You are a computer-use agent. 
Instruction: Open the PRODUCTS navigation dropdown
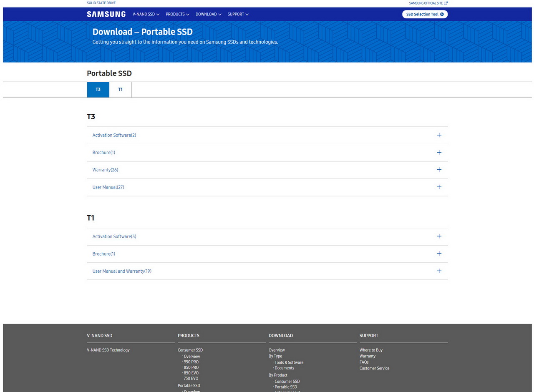[177, 14]
